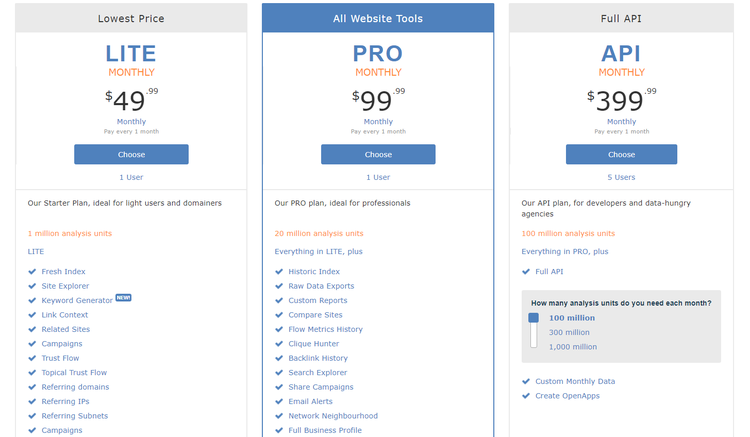Click the analysis units slider handle
This screenshot has height=437, width=750.
[x=534, y=318]
